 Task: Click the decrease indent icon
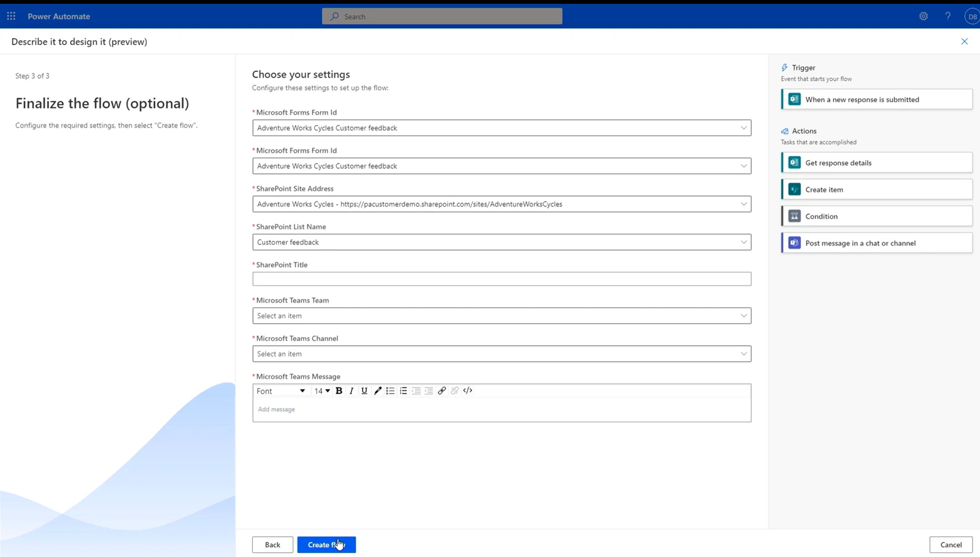416,391
